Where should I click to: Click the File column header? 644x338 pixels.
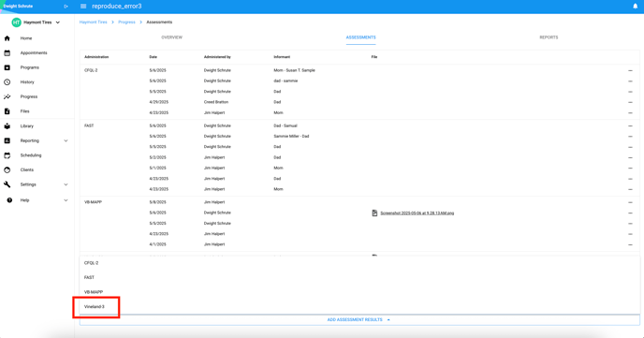click(x=374, y=57)
